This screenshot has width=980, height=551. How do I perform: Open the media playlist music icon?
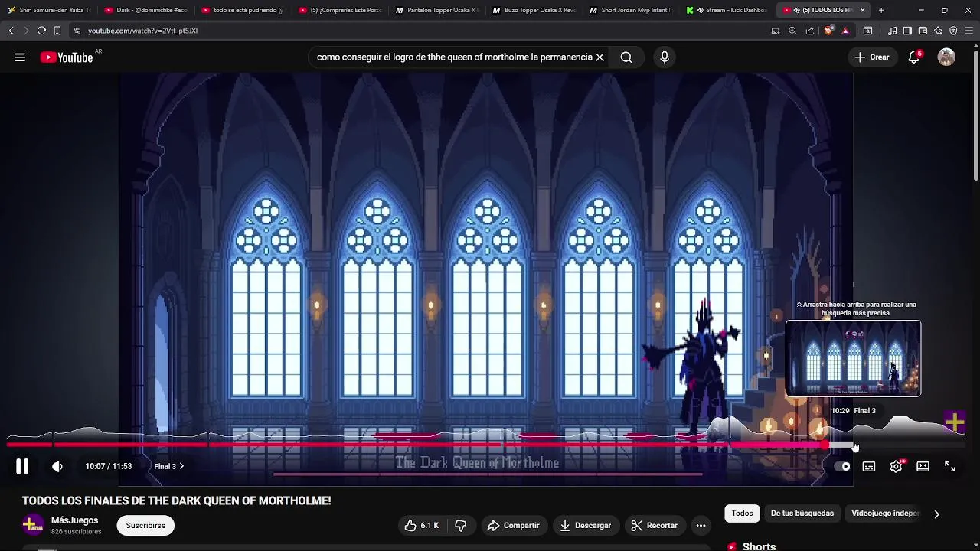coord(893,31)
